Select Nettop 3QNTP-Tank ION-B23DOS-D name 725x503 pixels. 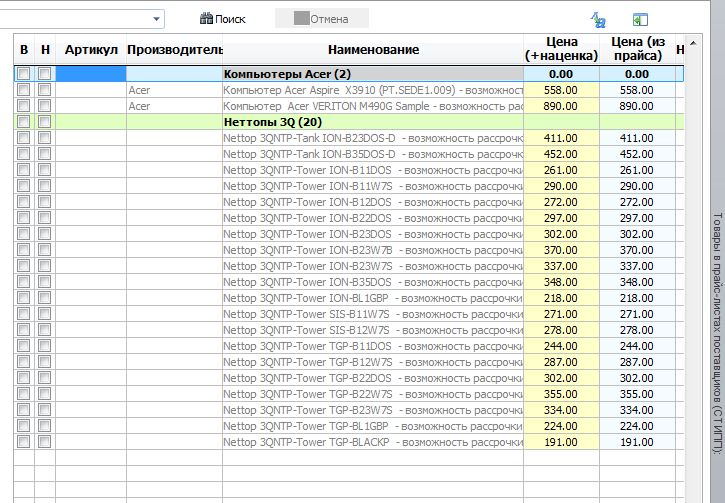click(373, 138)
